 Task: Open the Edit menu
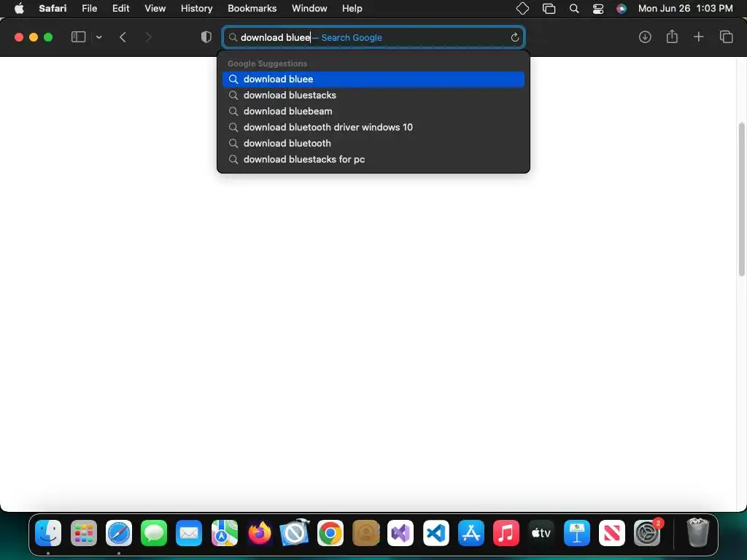coord(120,8)
